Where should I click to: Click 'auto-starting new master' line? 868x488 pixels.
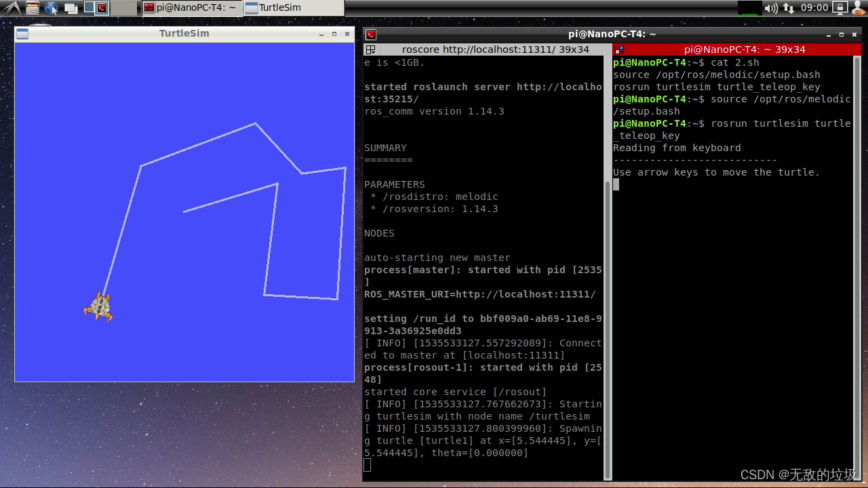[437, 258]
